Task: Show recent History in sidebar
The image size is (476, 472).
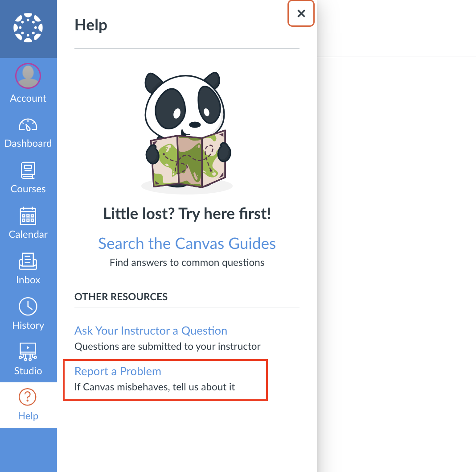Action: pos(28,314)
